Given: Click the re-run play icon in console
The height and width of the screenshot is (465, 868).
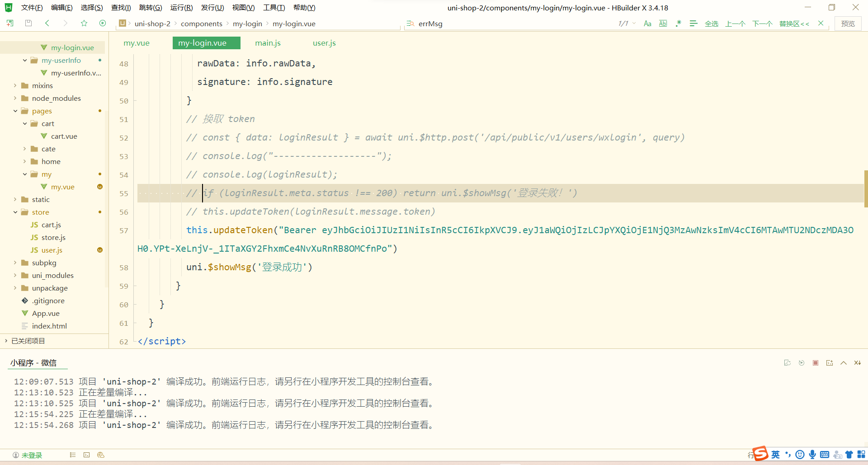Looking at the screenshot, I should 802,363.
